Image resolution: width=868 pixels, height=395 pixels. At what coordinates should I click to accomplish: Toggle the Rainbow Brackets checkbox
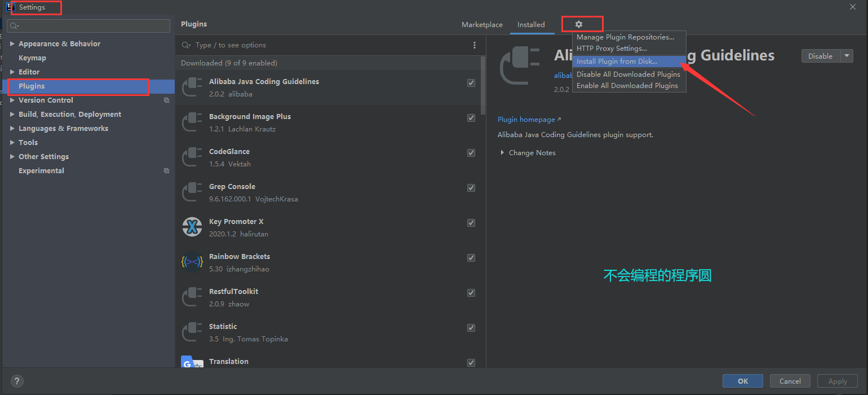pyautogui.click(x=471, y=258)
